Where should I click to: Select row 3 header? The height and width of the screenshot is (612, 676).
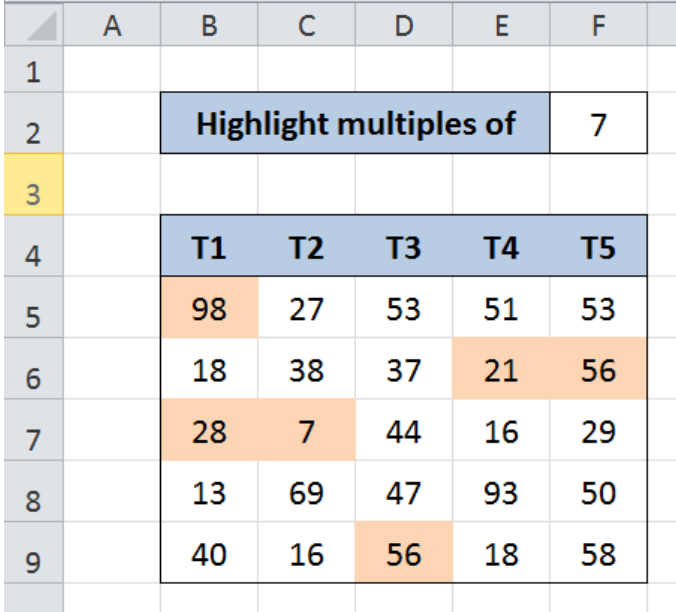[x=34, y=184]
